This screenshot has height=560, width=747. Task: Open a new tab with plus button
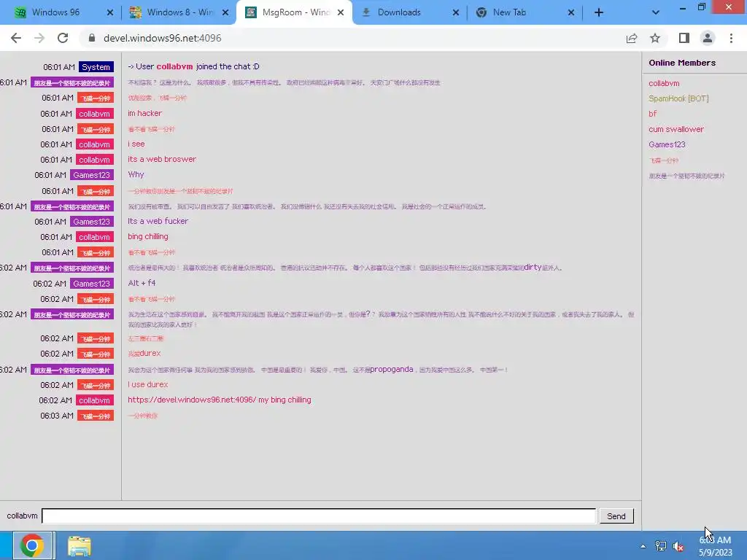click(599, 12)
